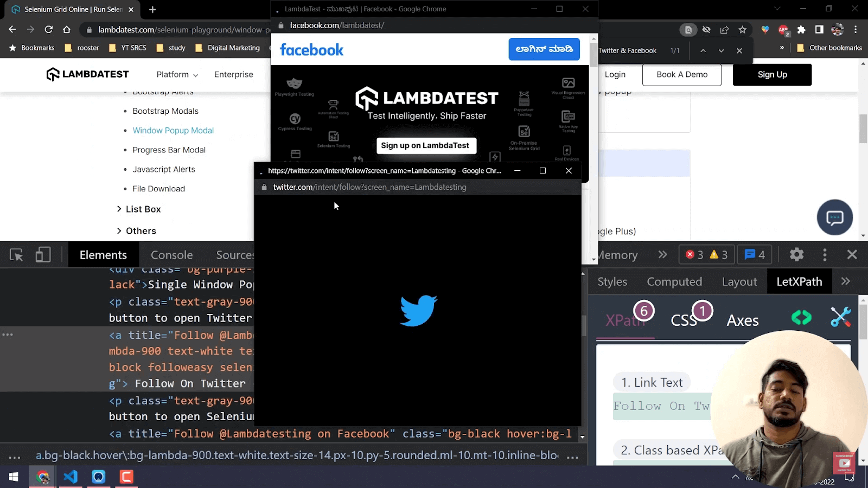The width and height of the screenshot is (868, 488).
Task: Expand the Others section
Action: click(x=141, y=230)
